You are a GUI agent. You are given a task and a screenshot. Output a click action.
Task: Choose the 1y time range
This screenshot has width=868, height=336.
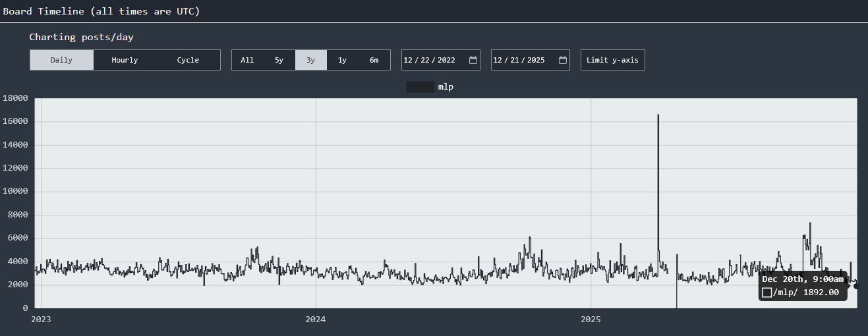[342, 60]
